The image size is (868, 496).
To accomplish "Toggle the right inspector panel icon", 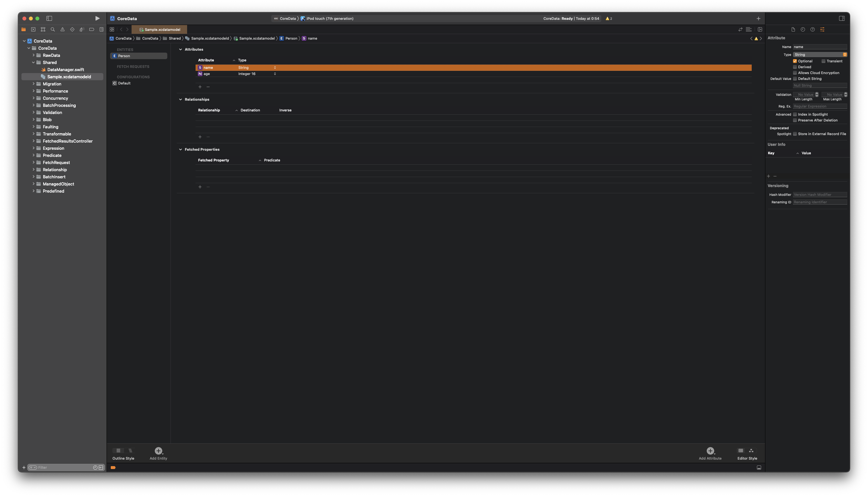I will point(842,19).
